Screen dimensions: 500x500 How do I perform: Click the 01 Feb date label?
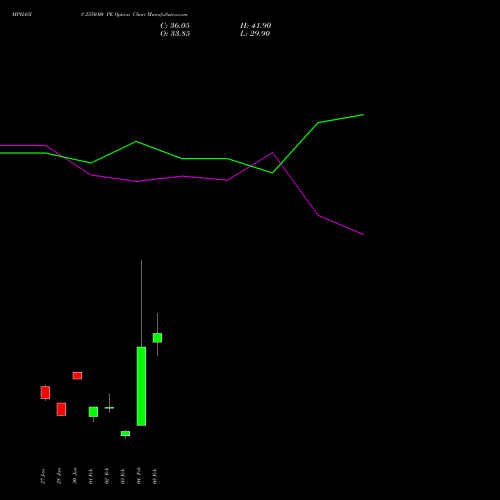click(x=91, y=476)
